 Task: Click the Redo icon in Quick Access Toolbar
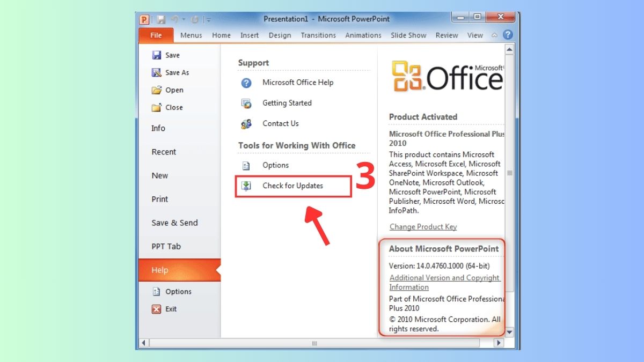tap(195, 20)
